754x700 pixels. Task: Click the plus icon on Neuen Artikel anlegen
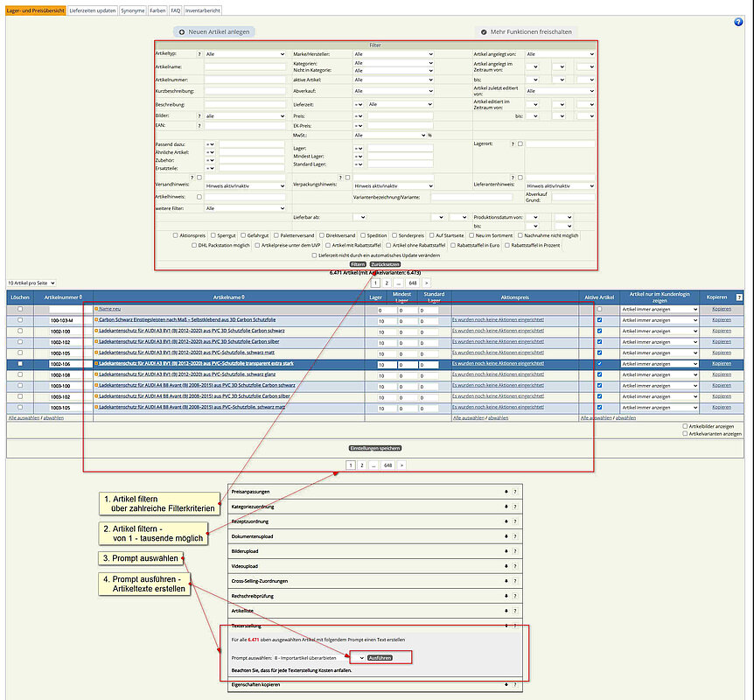(181, 31)
